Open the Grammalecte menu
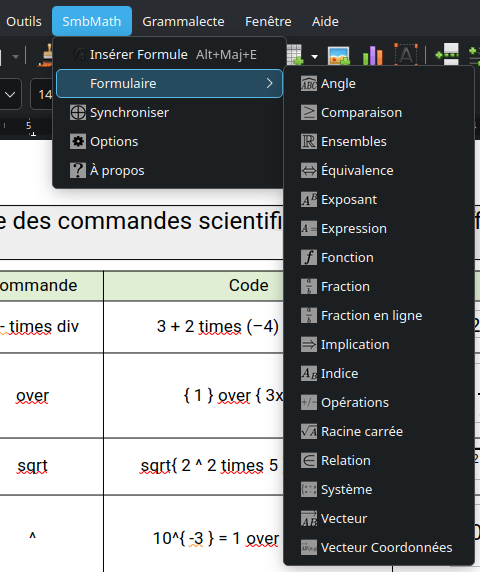 (183, 22)
